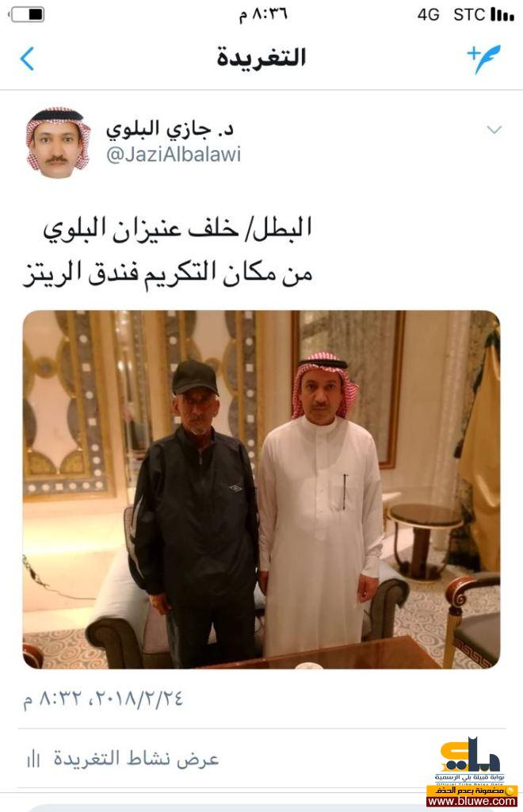Tap the tweet text البطل/ خلف عنيزان البلوي
Screen dimensions: 523x812
point(177,228)
